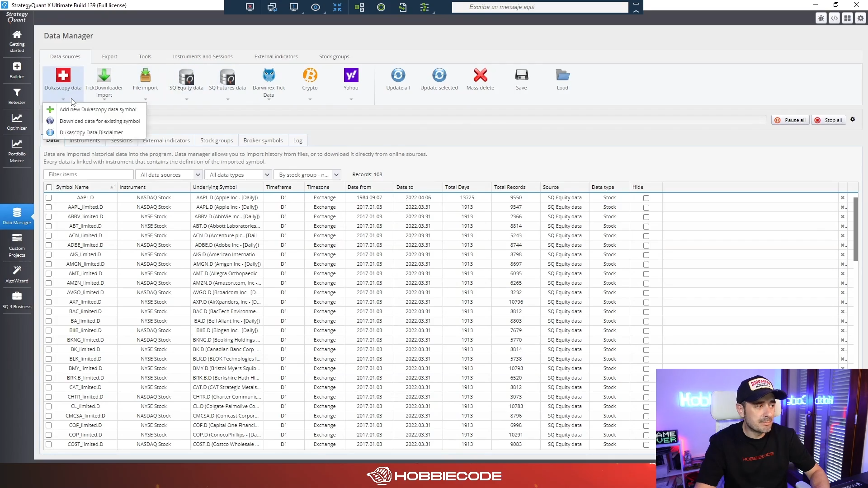868x488 pixels.
Task: Click the Escriba un mensaje aqui field
Action: coord(540,7)
